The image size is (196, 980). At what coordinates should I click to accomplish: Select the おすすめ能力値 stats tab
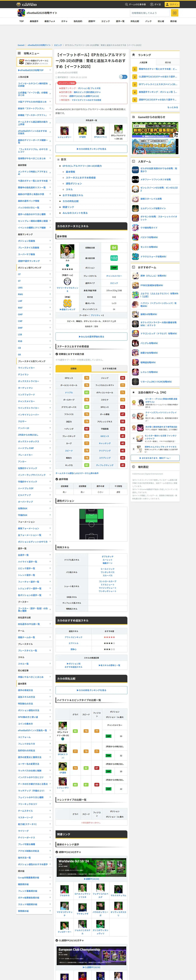(109, 368)
